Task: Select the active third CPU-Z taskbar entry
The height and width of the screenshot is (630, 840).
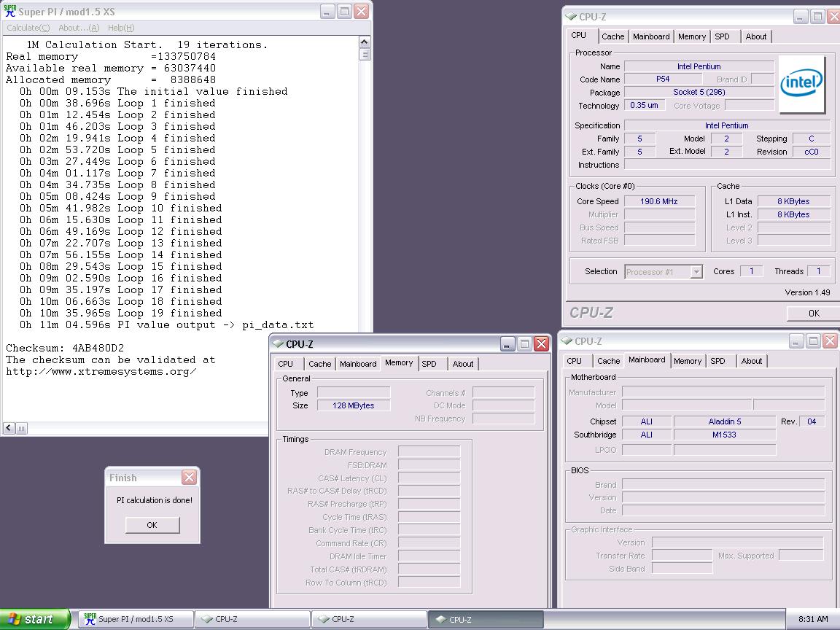Action: (x=486, y=619)
